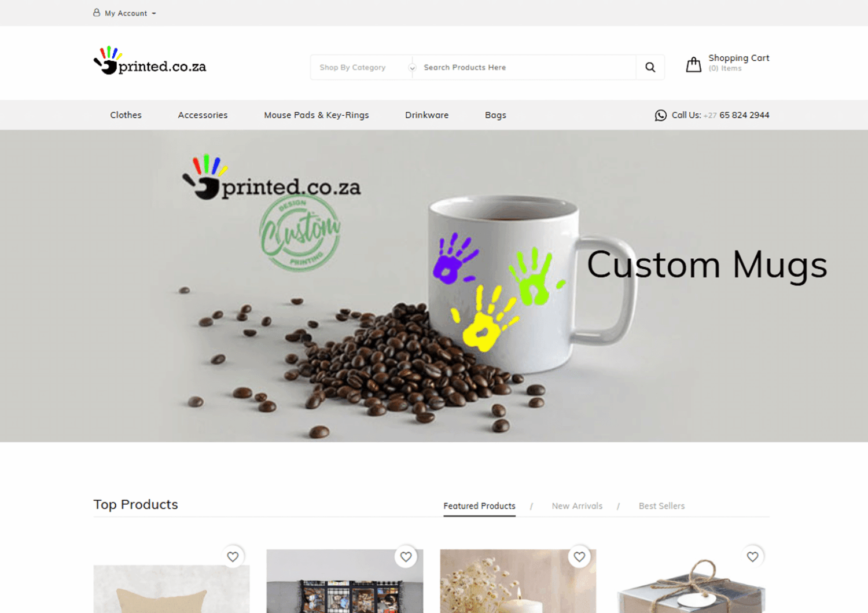This screenshot has height=613, width=868.
Task: Add gift box product to wishlist
Action: pos(752,556)
